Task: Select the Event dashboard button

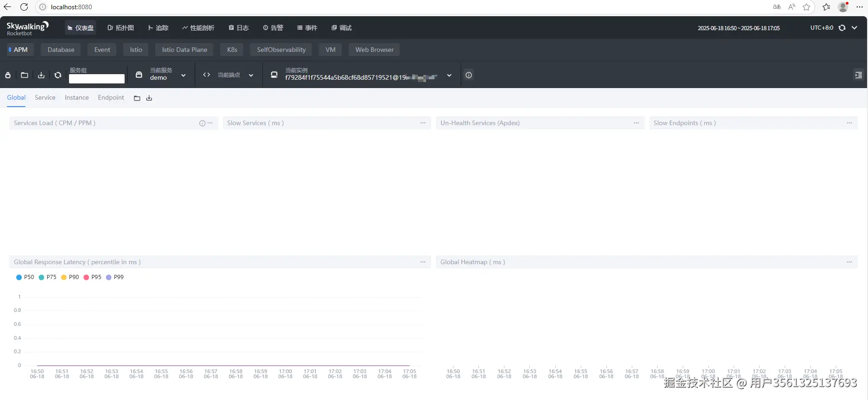Action: 102,50
